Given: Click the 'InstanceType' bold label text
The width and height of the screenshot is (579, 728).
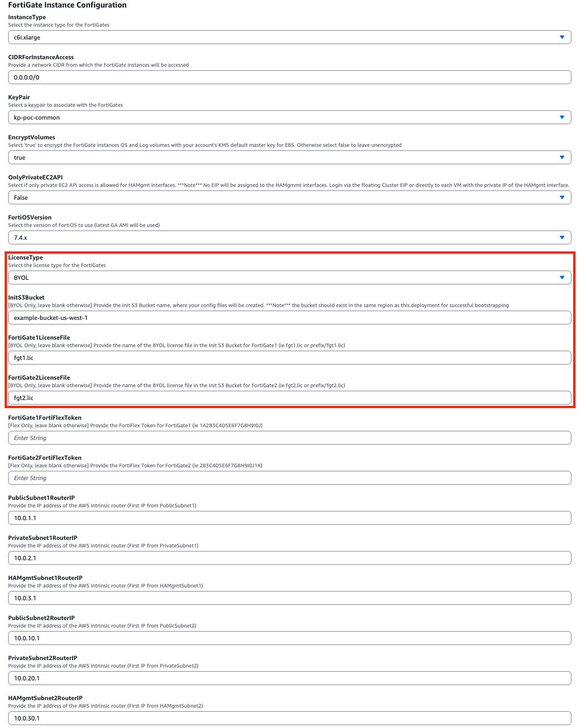Looking at the screenshot, I should point(27,17).
